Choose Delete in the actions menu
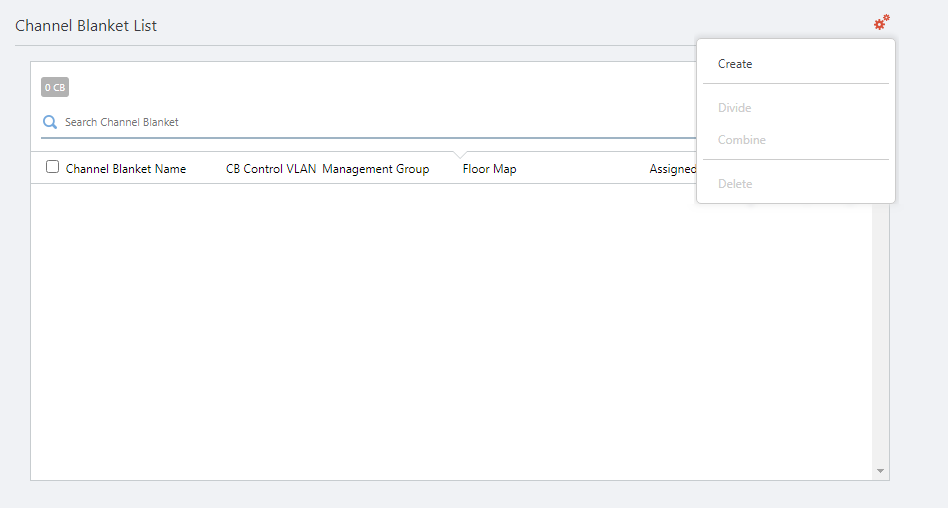 [735, 184]
